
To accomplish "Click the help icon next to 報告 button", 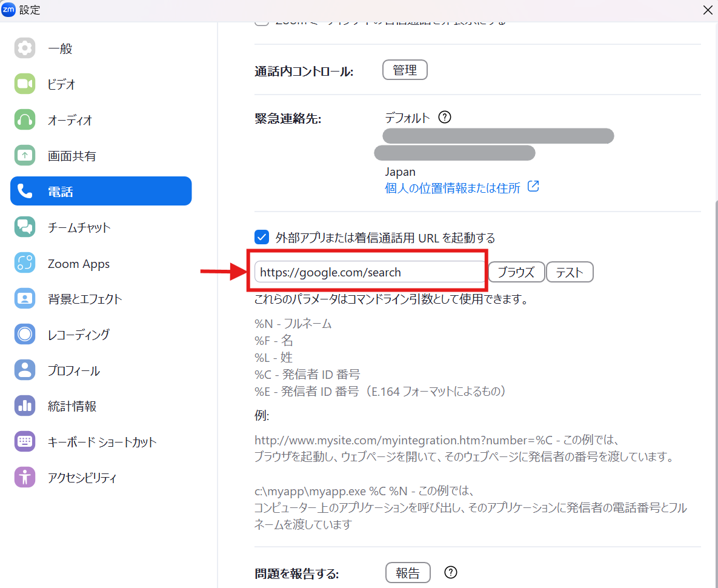I will (451, 572).
